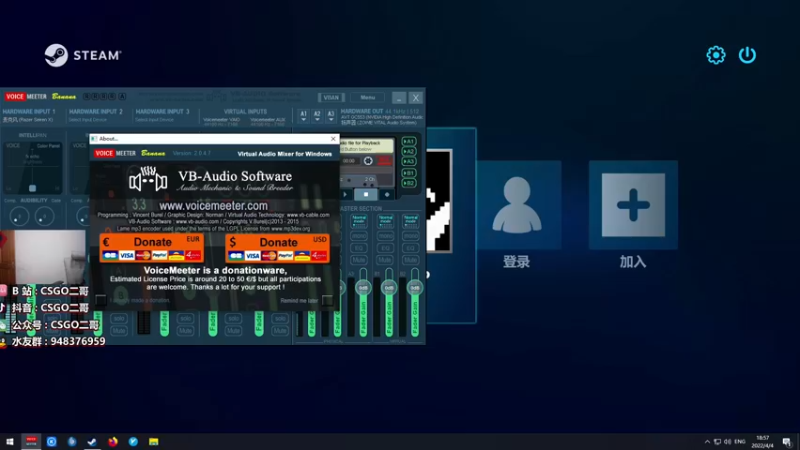800x450 pixels.
Task: Click the B1 bus 0dB fader knob
Action: click(389, 288)
